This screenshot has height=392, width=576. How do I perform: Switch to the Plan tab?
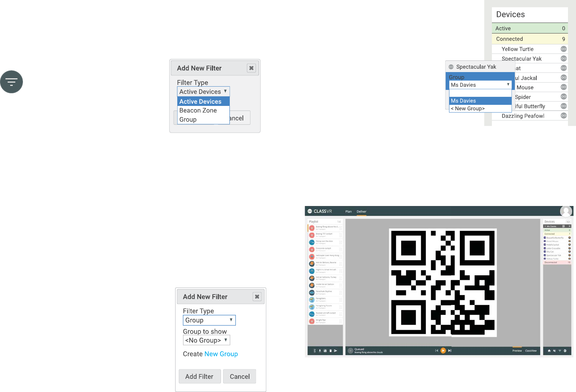click(348, 211)
